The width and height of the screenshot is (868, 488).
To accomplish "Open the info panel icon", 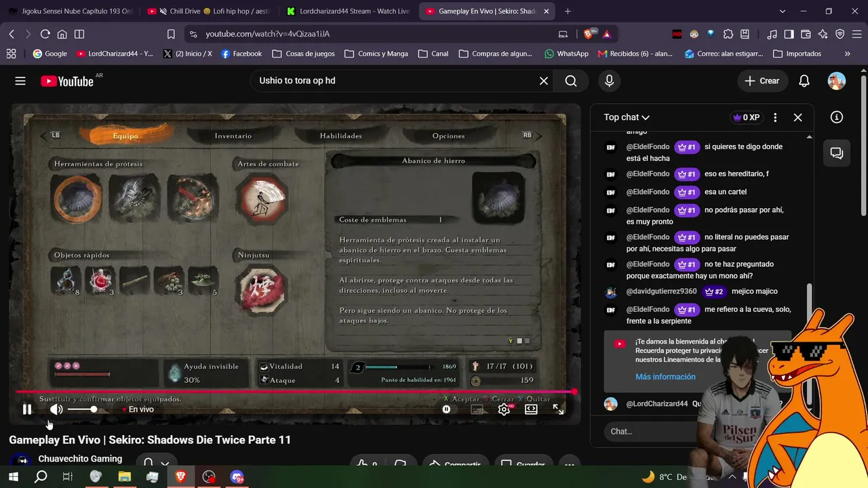I will 837,117.
